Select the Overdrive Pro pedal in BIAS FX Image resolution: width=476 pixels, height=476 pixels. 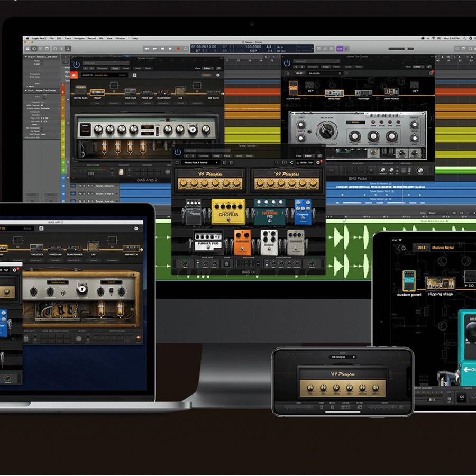coord(270,212)
